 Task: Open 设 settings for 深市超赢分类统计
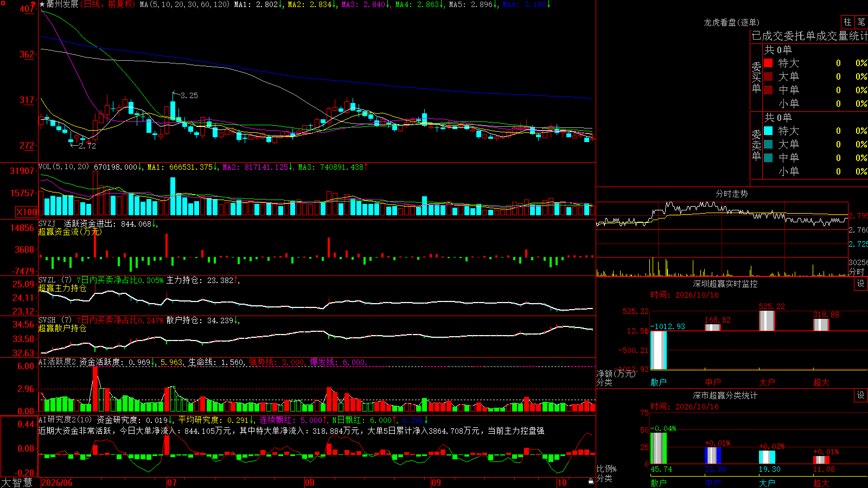[861, 395]
